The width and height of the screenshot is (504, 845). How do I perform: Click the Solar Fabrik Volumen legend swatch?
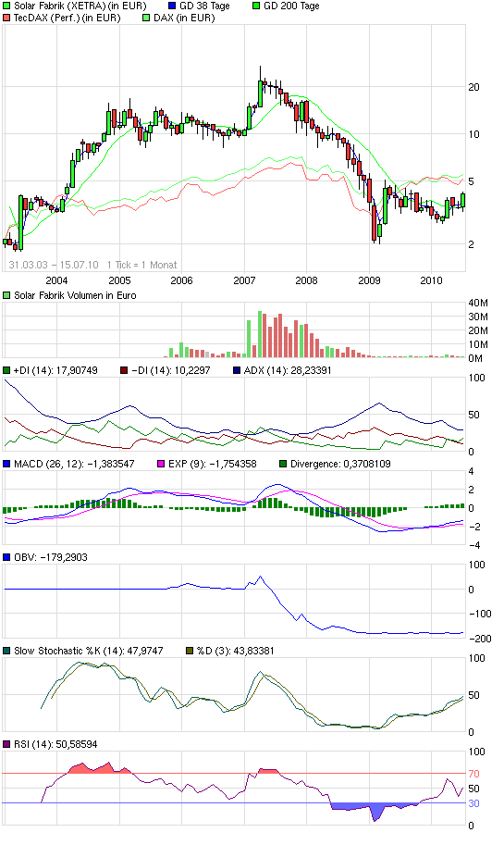[x=6, y=295]
